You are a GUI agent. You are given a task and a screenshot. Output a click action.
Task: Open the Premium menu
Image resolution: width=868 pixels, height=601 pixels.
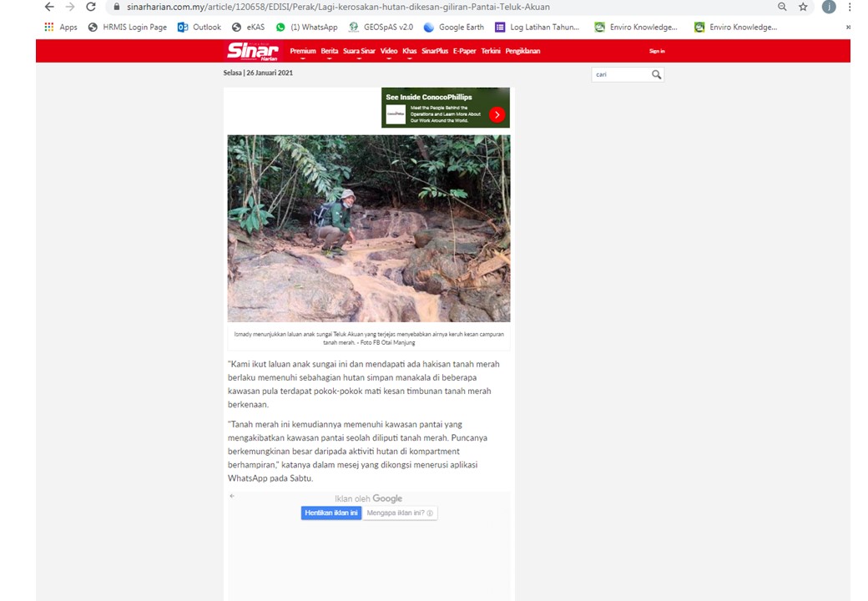[x=303, y=51]
